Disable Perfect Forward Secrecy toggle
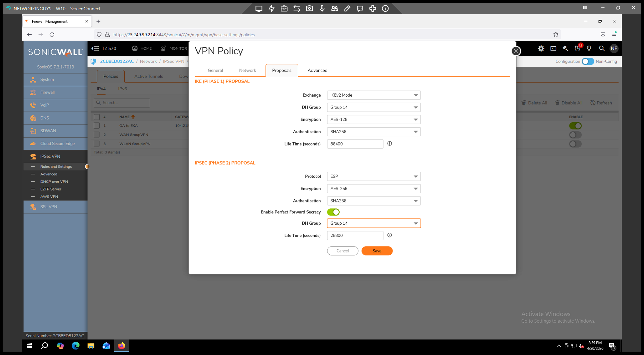The image size is (644, 355). [333, 212]
